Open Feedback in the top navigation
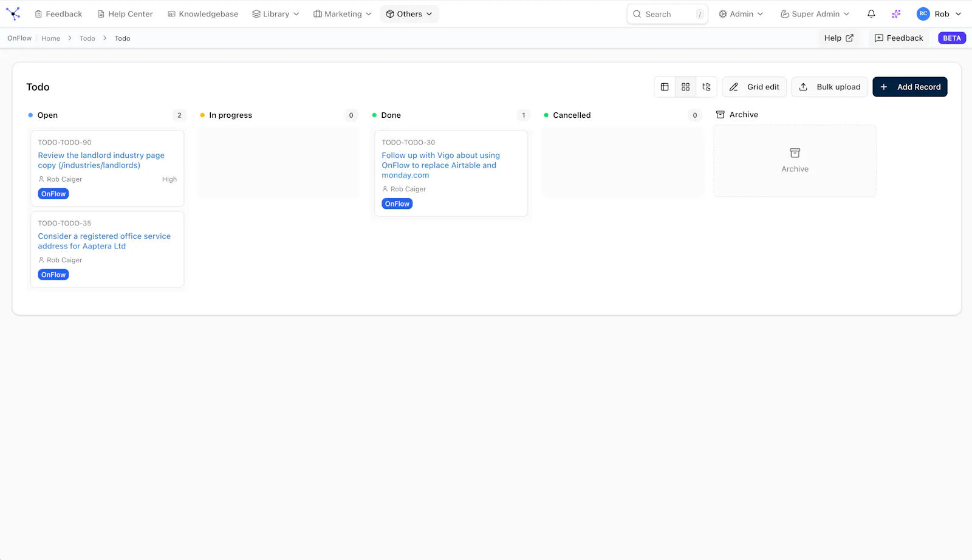 pos(58,14)
